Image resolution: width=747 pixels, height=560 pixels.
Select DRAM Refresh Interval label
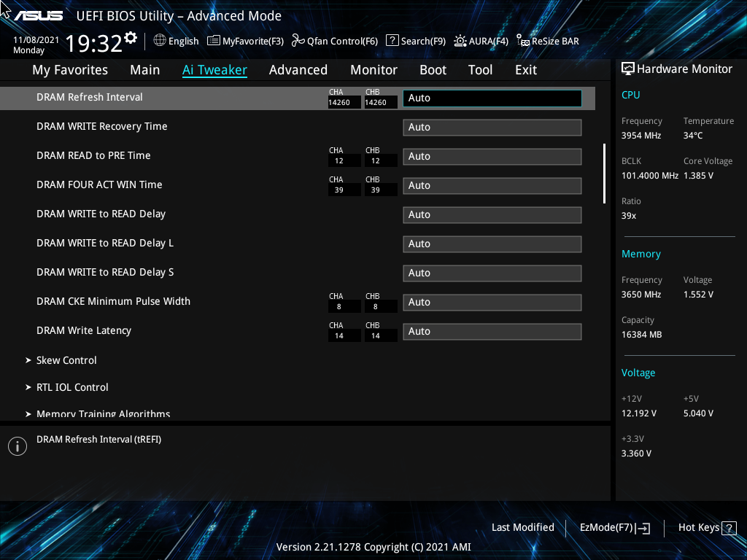(90, 97)
